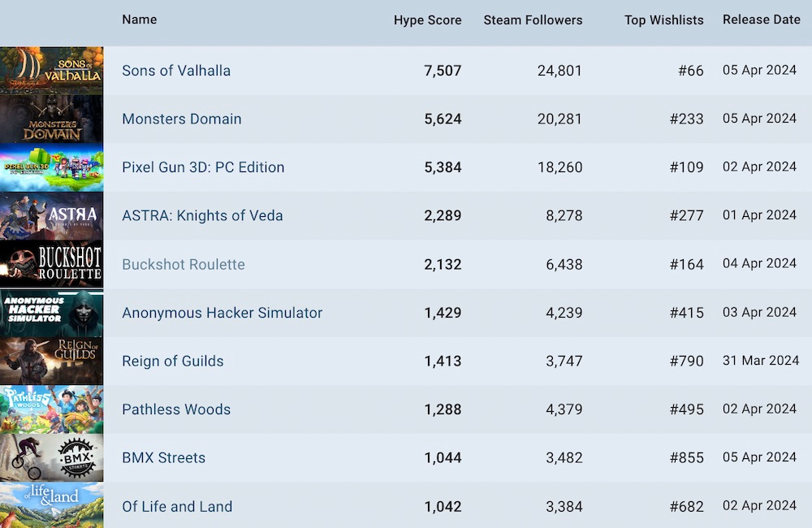Select Steam followers count 4,379
The height and width of the screenshot is (528, 812).
point(564,409)
